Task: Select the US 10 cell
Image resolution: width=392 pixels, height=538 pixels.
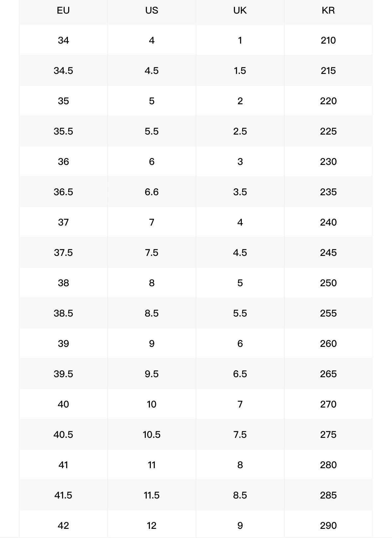Action: 151,404
